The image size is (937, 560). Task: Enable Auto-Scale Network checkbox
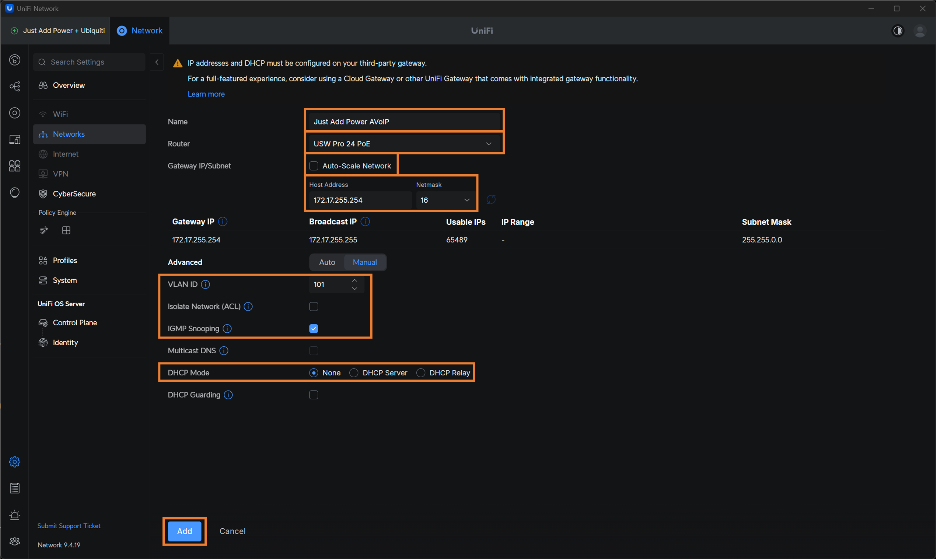pos(314,166)
